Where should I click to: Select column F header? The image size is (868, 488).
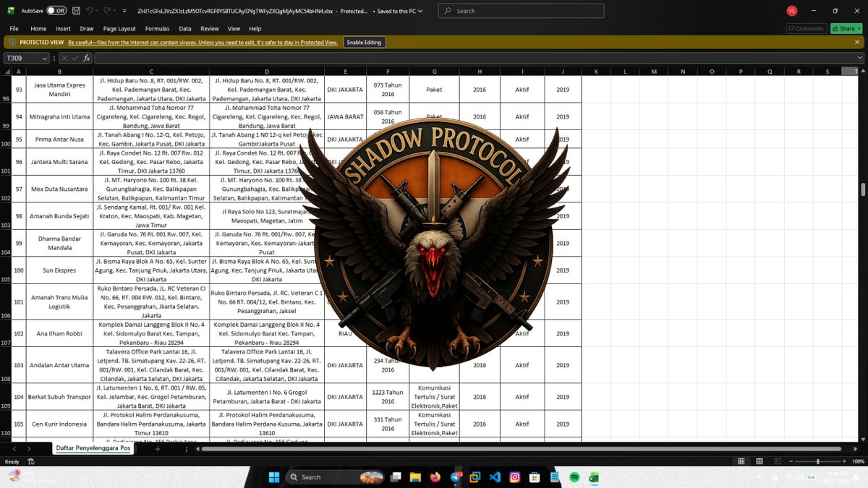click(x=388, y=72)
